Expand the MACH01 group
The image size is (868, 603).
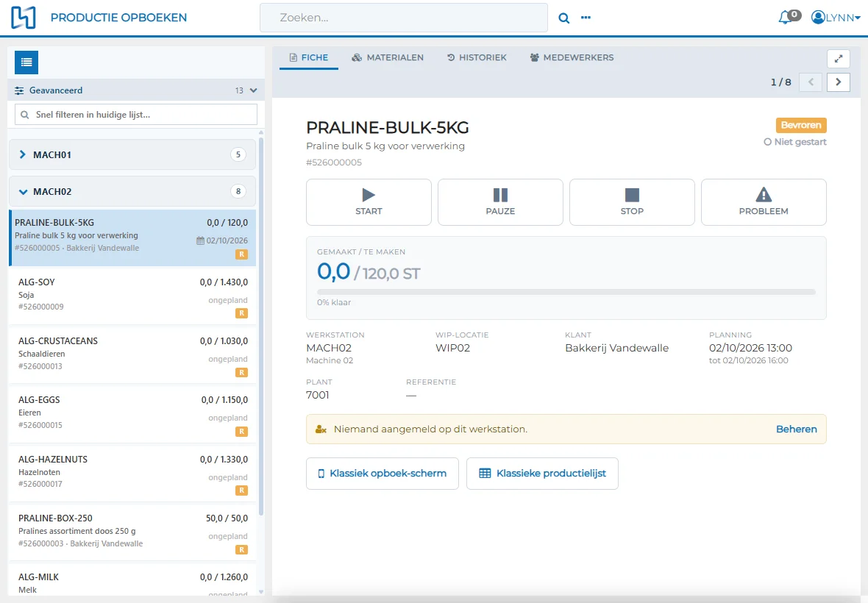(x=132, y=154)
